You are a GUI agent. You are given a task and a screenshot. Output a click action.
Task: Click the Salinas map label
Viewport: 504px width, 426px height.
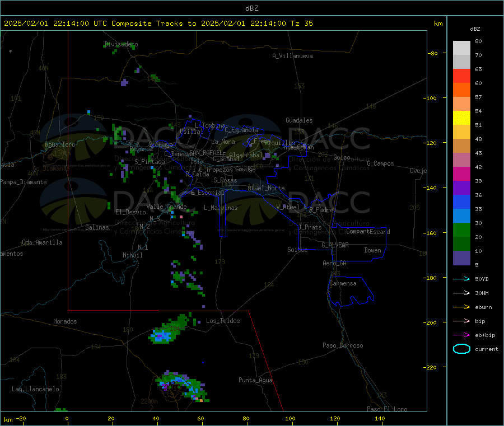97,227
